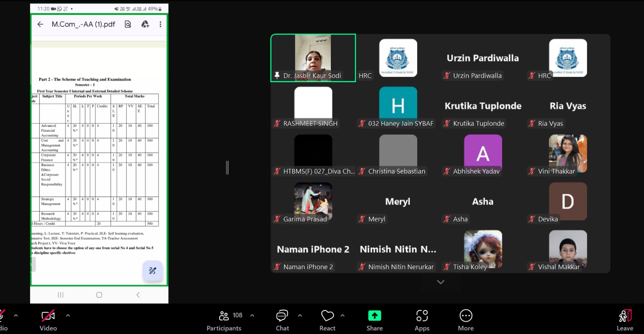Click muted mic icon for Vini Thakkar
This screenshot has height=334, width=644.
[x=532, y=171]
